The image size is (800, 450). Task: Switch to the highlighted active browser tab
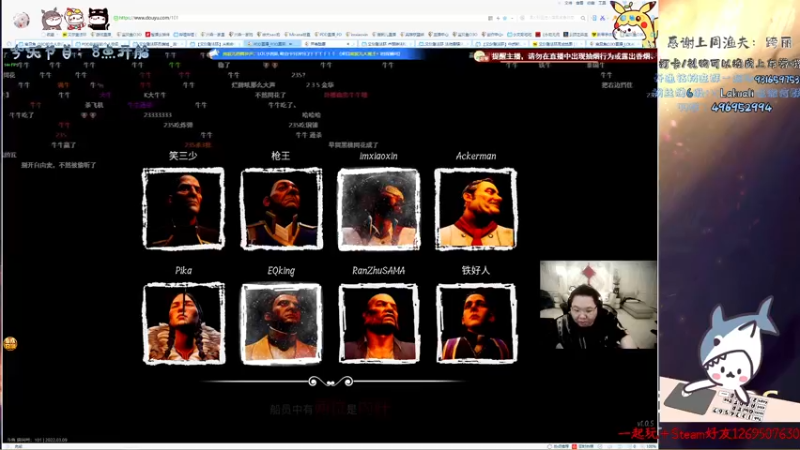click(x=270, y=44)
